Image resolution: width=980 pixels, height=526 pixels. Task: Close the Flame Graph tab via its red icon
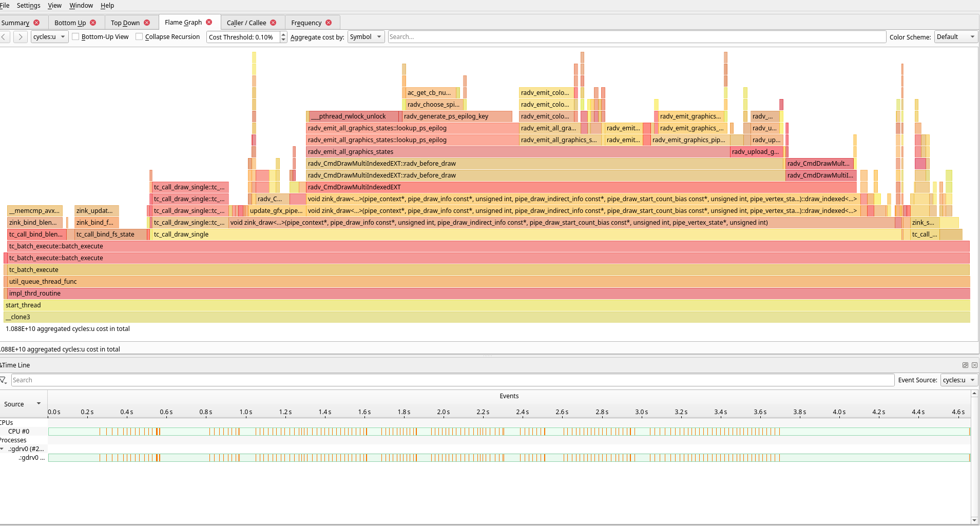209,22
